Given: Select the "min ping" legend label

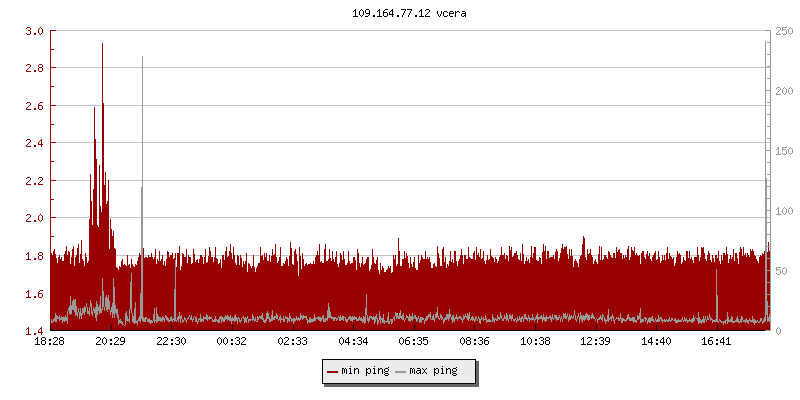Looking at the screenshot, I should [x=364, y=372].
